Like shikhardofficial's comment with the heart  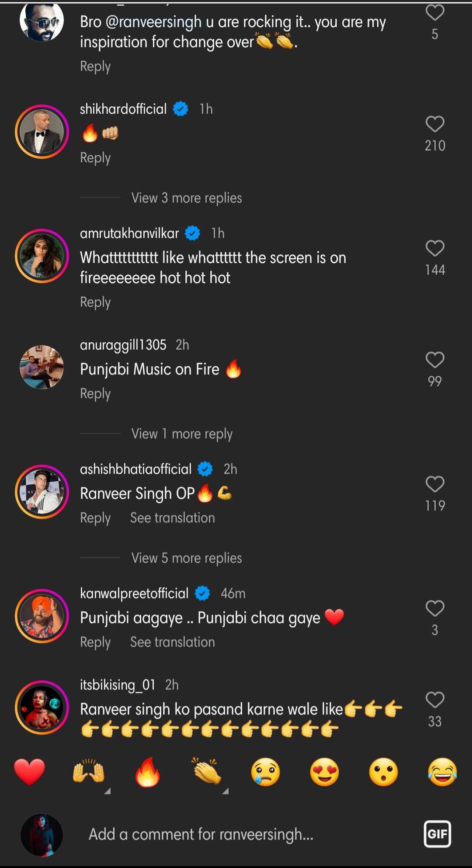435,124
